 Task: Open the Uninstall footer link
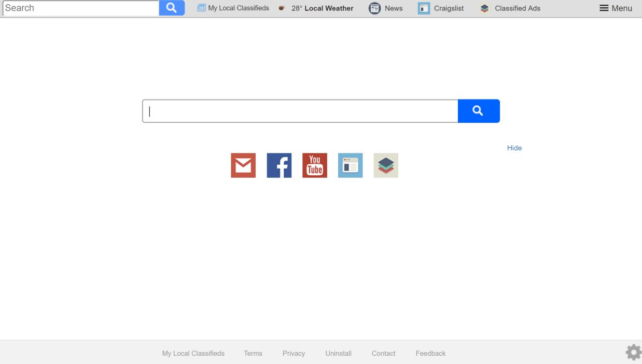coord(338,353)
